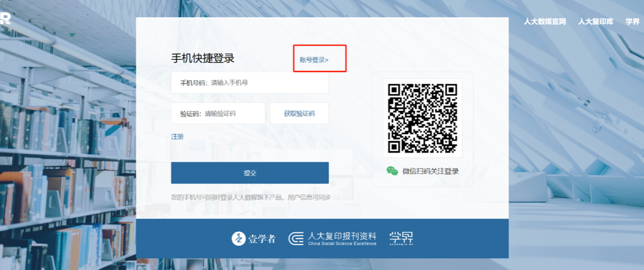Focus the 验证码 verification code field

234,114
